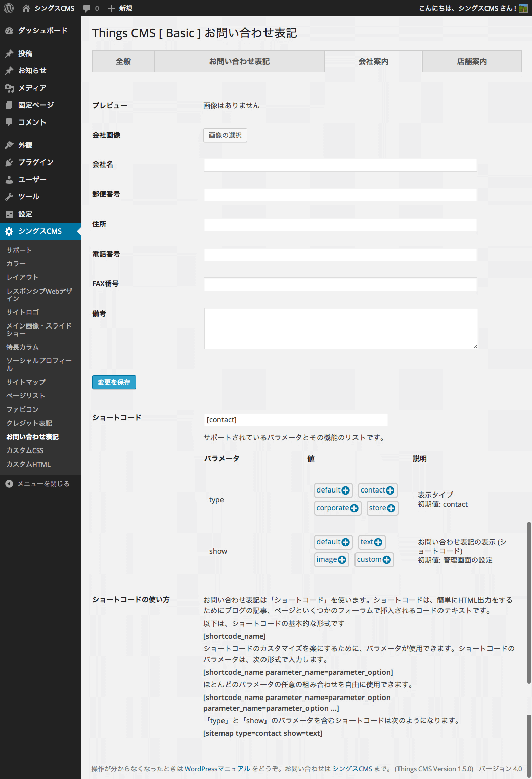Focus the 郵便番号 input field
Viewport: 532px width, 779px height.
[x=340, y=194]
